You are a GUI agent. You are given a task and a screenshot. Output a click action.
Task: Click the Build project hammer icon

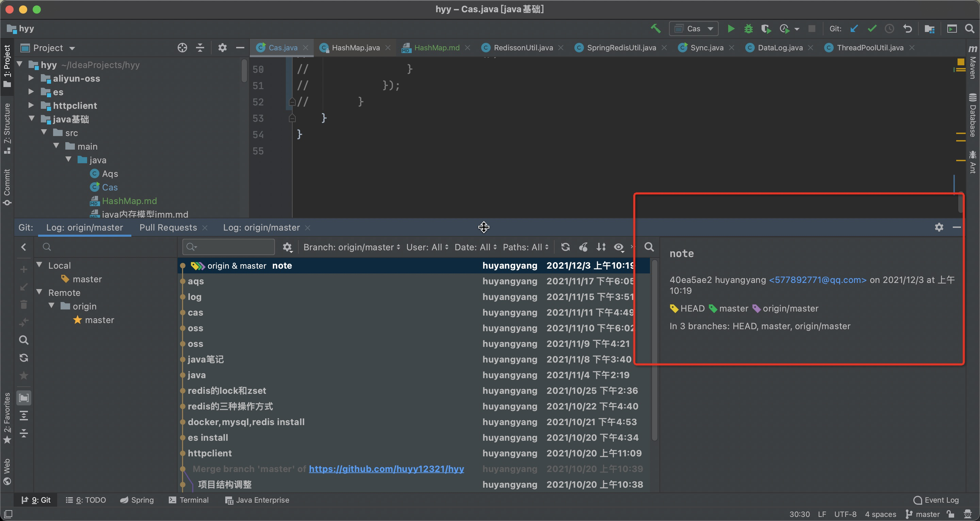pyautogui.click(x=655, y=29)
